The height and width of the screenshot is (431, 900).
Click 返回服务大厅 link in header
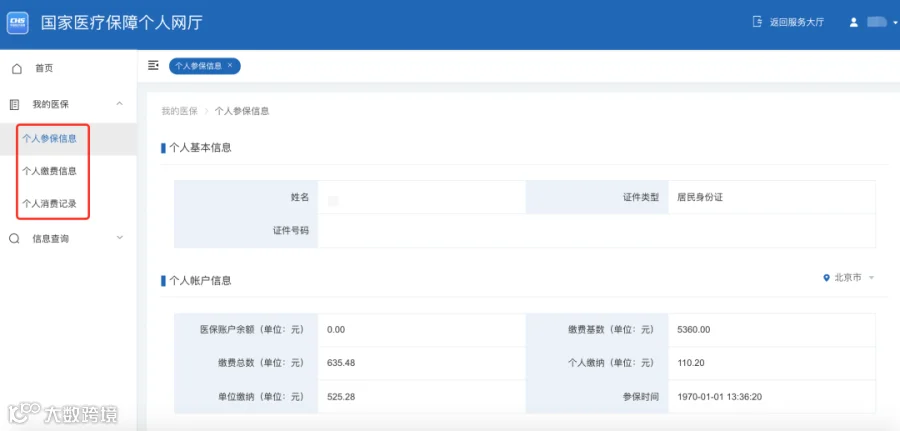click(797, 22)
